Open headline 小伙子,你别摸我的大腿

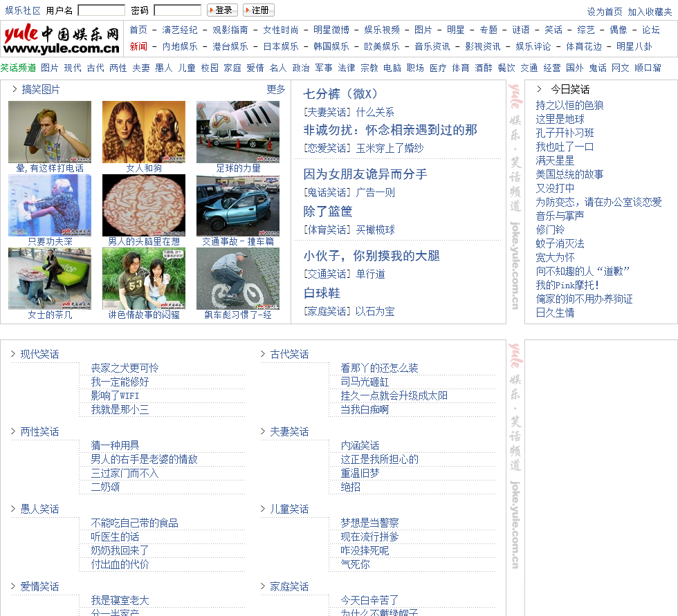(372, 256)
